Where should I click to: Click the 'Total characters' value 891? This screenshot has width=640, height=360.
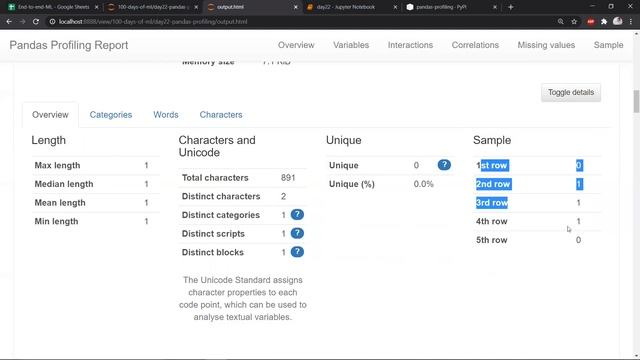point(288,178)
